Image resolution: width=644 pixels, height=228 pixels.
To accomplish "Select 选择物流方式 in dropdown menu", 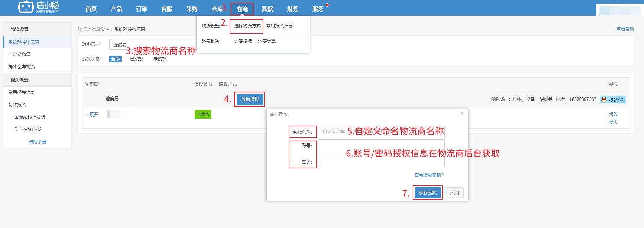I will (247, 26).
